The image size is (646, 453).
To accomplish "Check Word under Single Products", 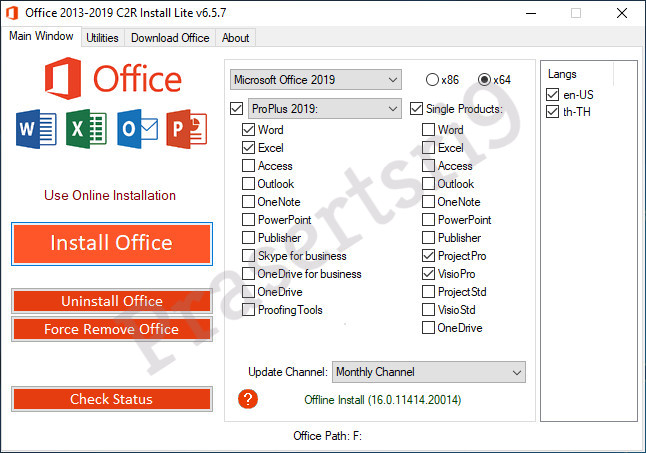I will [428, 130].
